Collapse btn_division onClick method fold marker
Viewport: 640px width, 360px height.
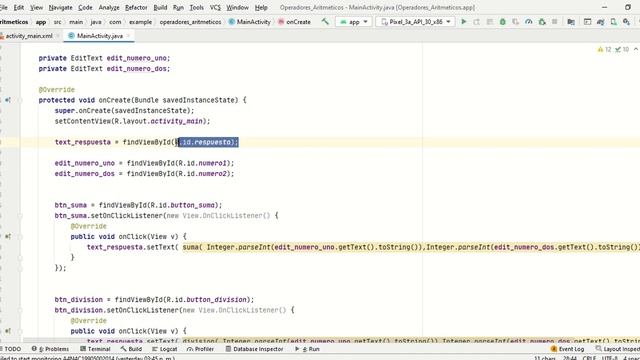20,331
